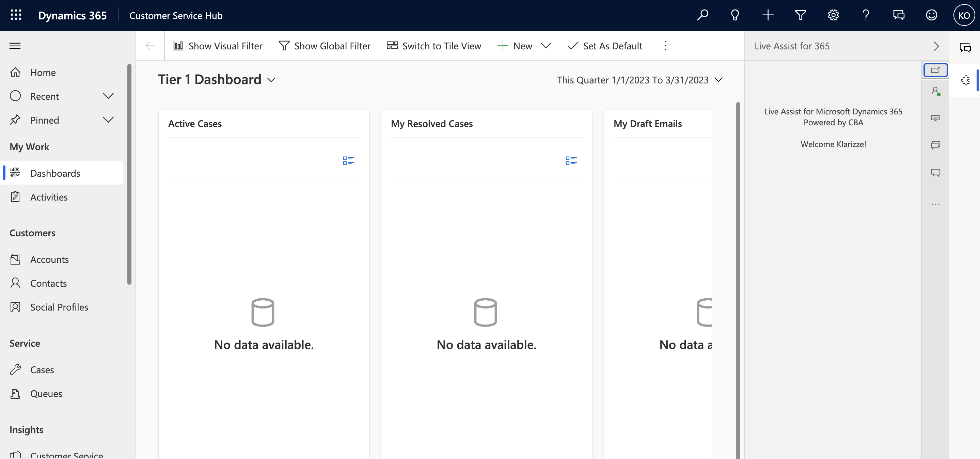Click Set As Default button
The height and width of the screenshot is (459, 980).
point(605,46)
